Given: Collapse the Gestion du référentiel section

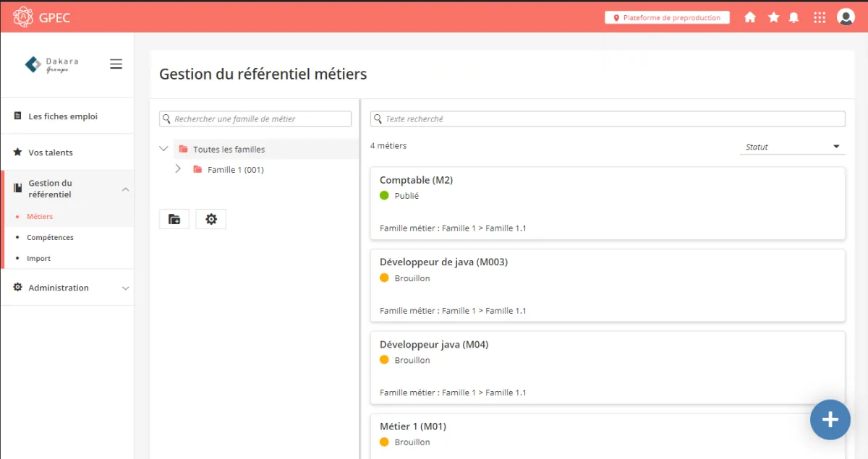Looking at the screenshot, I should [x=125, y=189].
